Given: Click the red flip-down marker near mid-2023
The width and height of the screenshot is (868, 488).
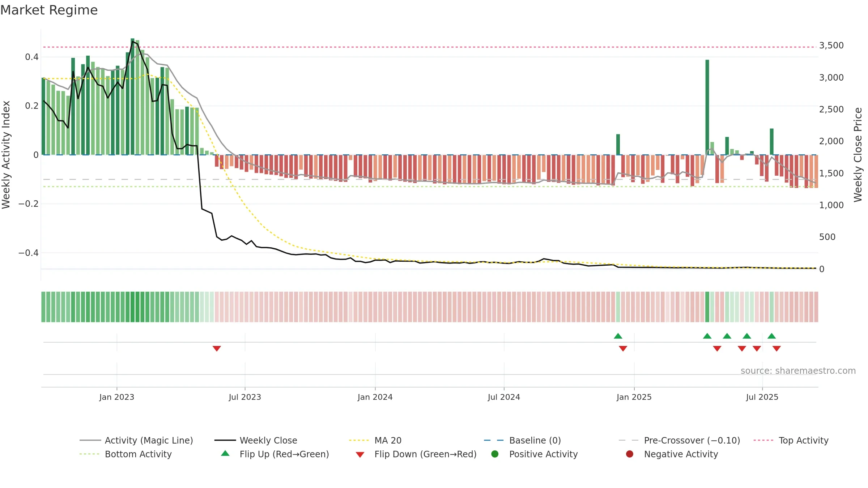Looking at the screenshot, I should click(x=217, y=348).
